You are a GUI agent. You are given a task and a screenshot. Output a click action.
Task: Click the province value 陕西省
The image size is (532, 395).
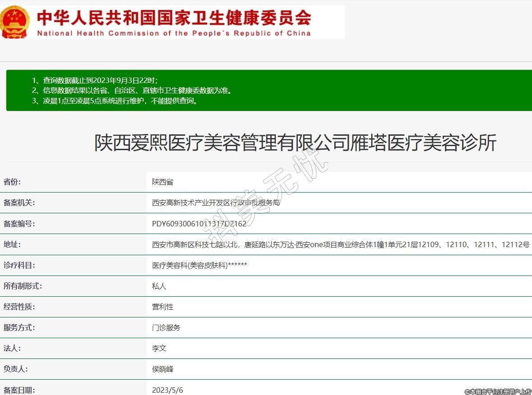coord(162,182)
